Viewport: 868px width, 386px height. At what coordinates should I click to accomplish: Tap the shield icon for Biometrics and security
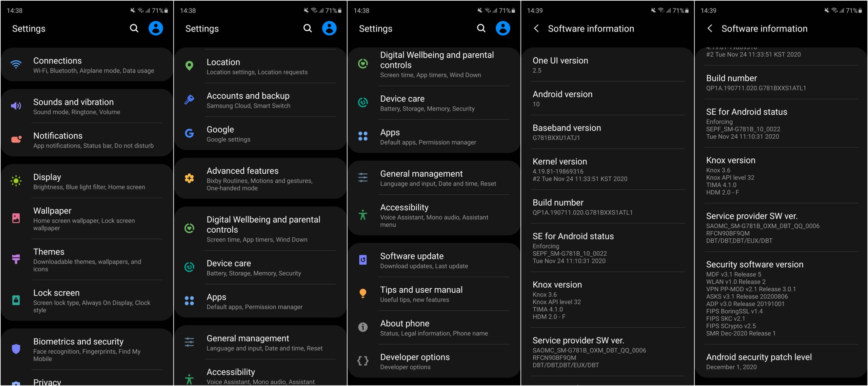(16, 349)
